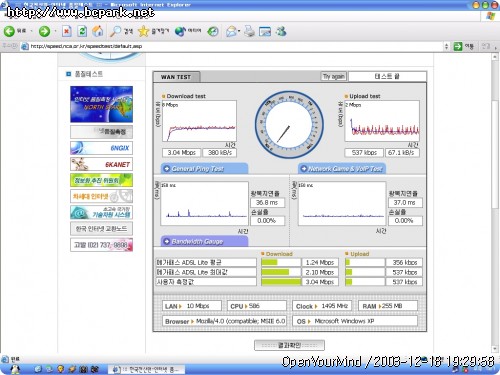Viewport: 500px width, 375px height.
Task: Open the technical support system banner
Action: point(101,212)
